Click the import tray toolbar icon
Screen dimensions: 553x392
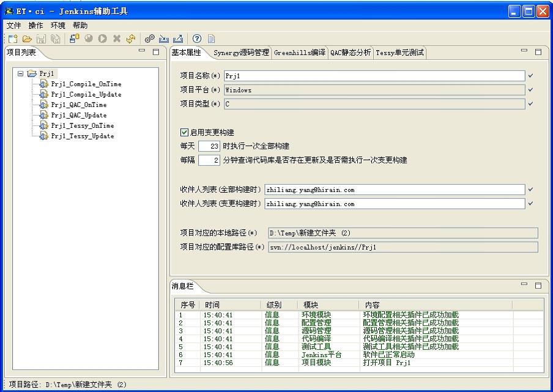(x=164, y=39)
